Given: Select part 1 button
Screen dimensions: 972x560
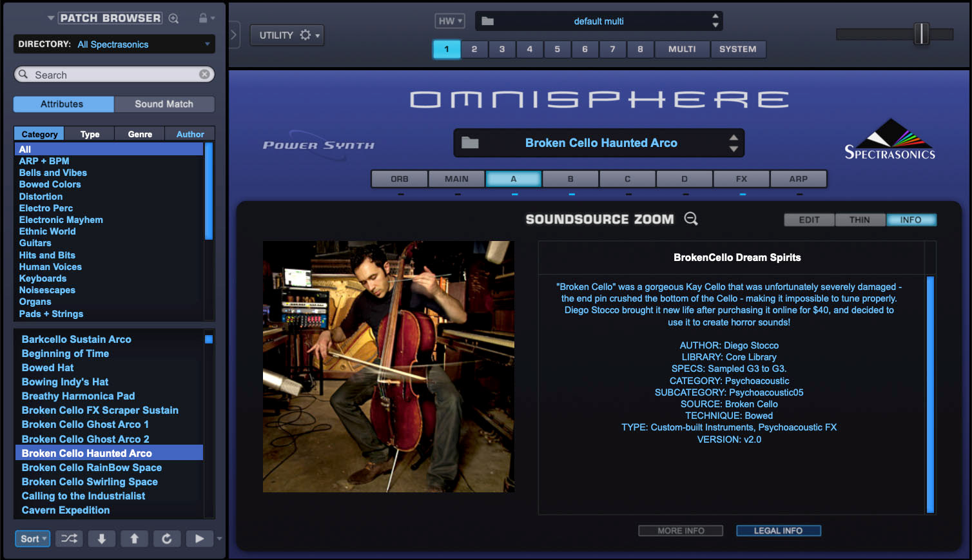Looking at the screenshot, I should pos(447,49).
